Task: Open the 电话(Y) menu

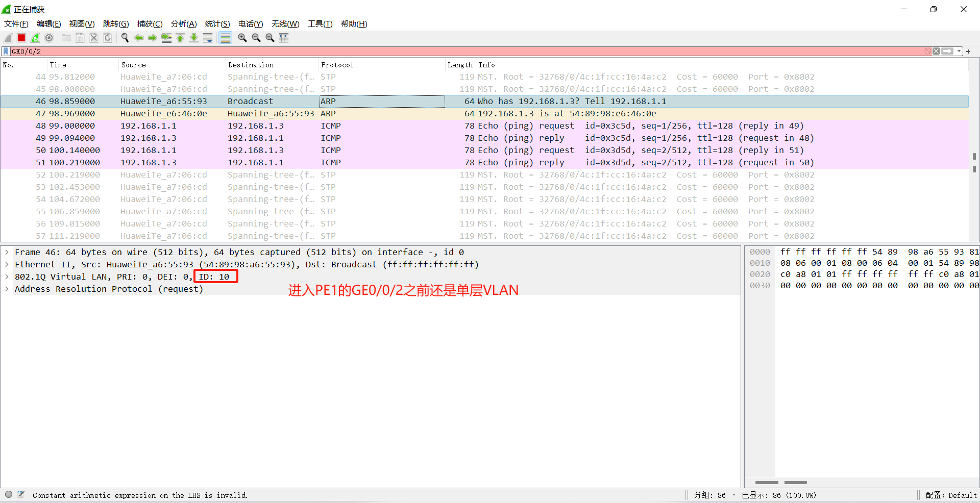Action: click(251, 24)
